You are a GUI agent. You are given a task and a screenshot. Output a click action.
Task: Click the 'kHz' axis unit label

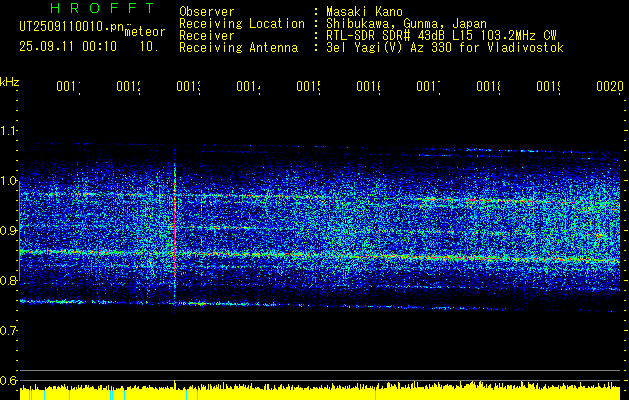[9, 82]
